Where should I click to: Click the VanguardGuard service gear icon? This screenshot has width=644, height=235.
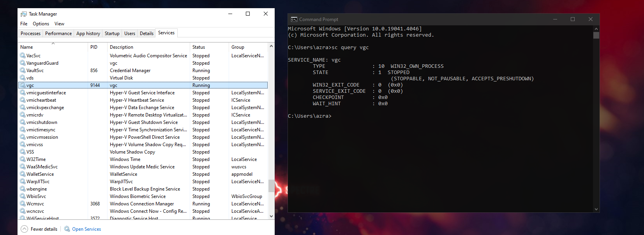point(23,63)
